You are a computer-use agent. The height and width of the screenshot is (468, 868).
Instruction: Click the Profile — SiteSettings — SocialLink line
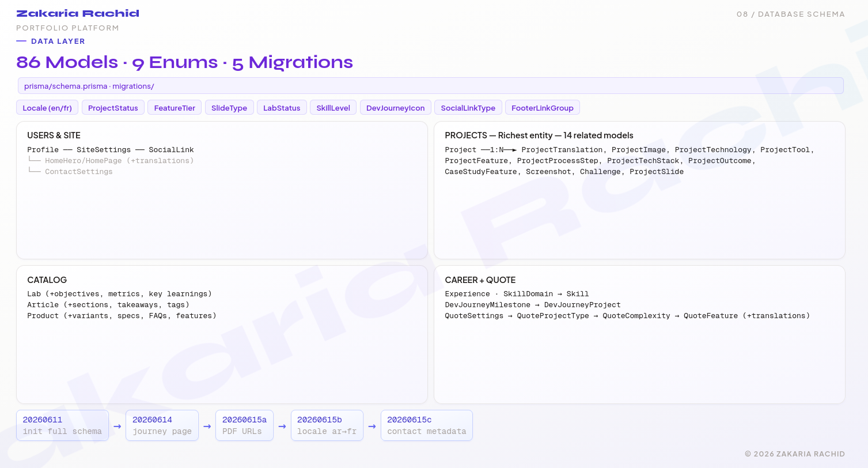click(111, 150)
